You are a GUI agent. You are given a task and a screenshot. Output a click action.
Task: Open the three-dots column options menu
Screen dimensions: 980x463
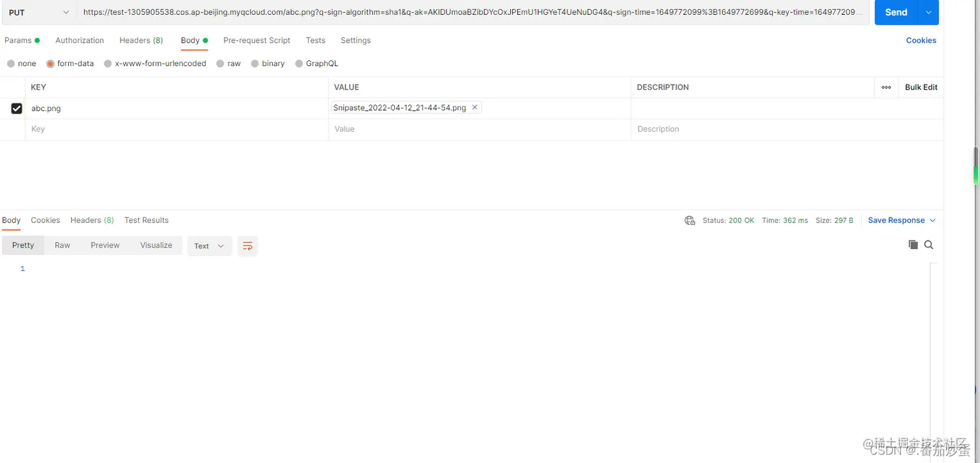[886, 87]
